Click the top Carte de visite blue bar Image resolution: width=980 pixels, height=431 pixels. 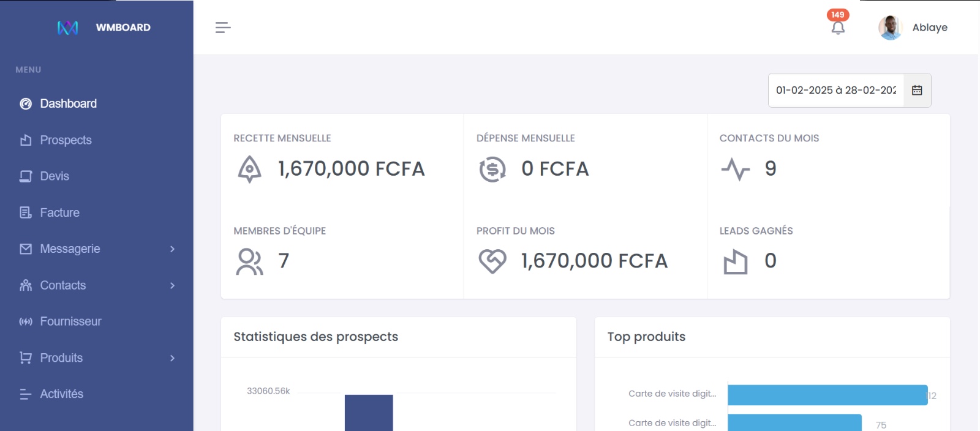click(x=827, y=395)
